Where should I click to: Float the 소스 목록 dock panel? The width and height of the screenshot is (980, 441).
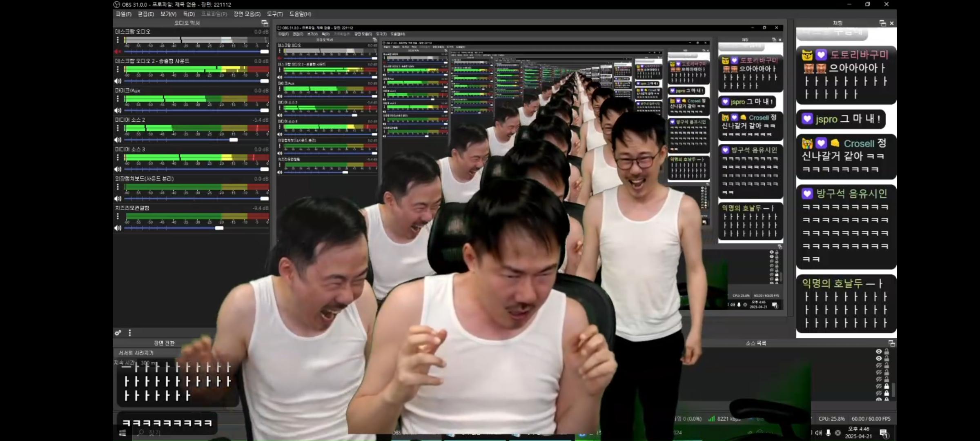pyautogui.click(x=891, y=343)
